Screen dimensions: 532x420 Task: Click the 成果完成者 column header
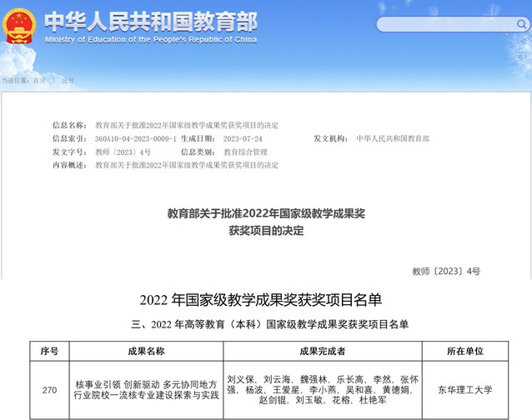(323, 351)
